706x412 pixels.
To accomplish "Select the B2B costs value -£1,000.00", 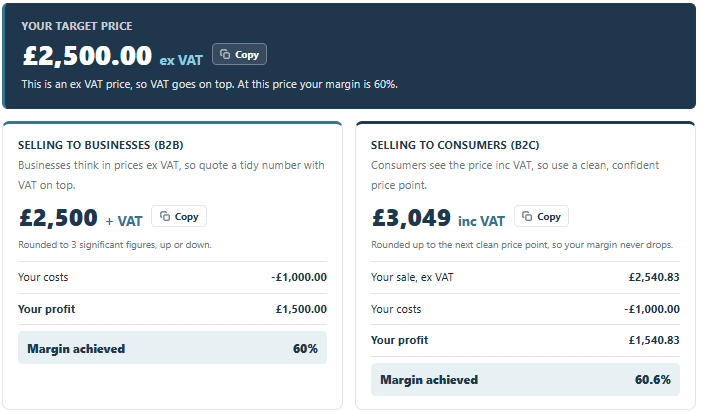I will [x=299, y=277].
